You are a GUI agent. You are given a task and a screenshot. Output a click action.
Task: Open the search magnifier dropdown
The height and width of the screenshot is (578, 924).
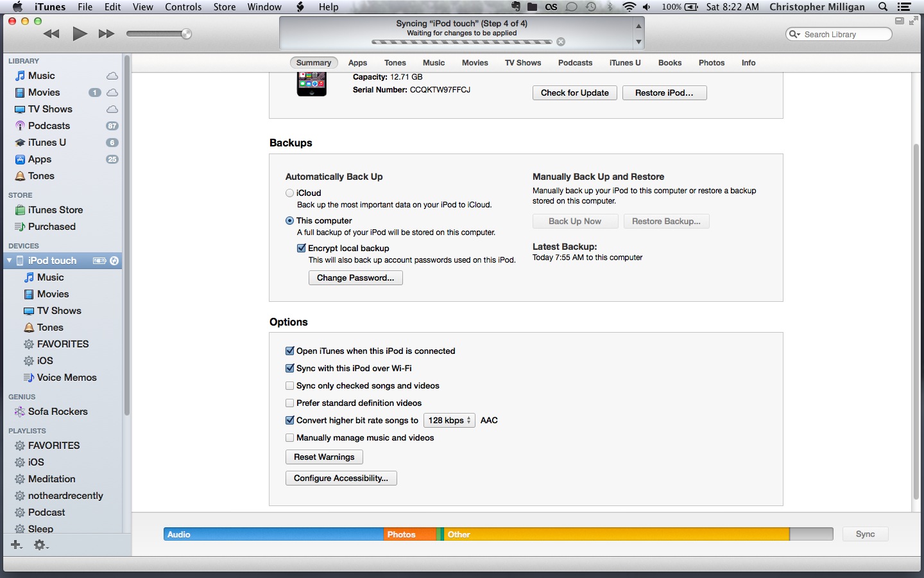(794, 34)
